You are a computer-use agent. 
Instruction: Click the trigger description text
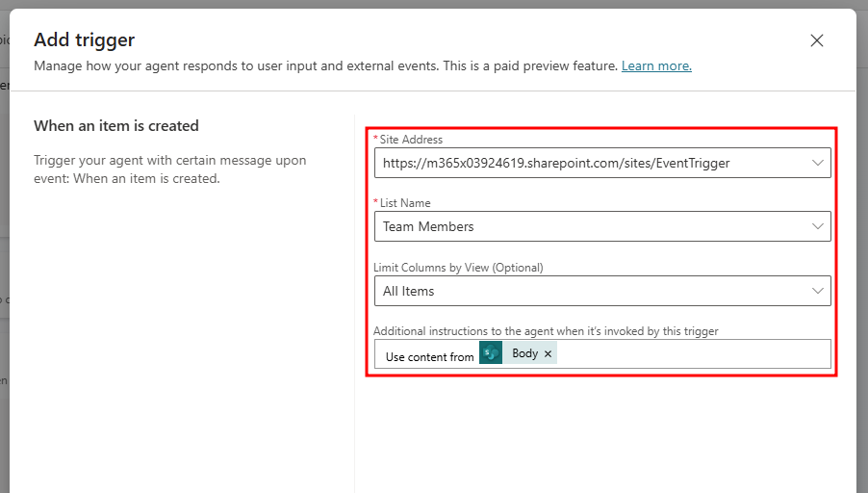click(170, 169)
